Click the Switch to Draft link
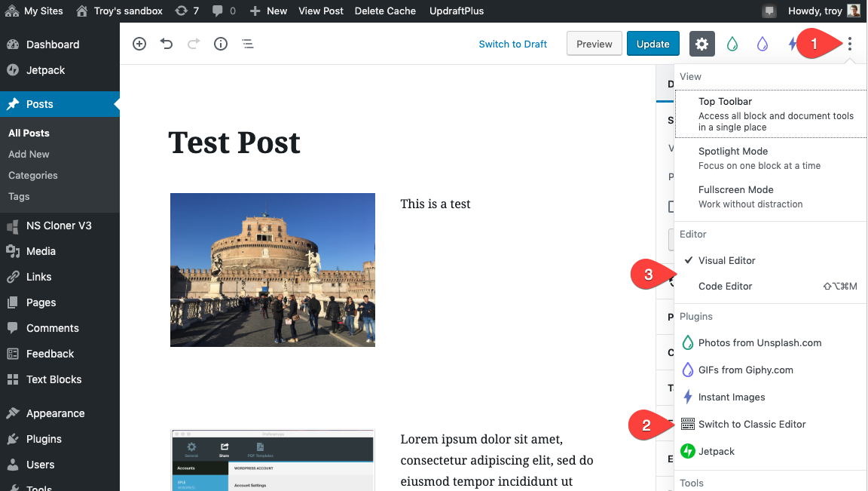This screenshot has height=491, width=868. point(512,44)
